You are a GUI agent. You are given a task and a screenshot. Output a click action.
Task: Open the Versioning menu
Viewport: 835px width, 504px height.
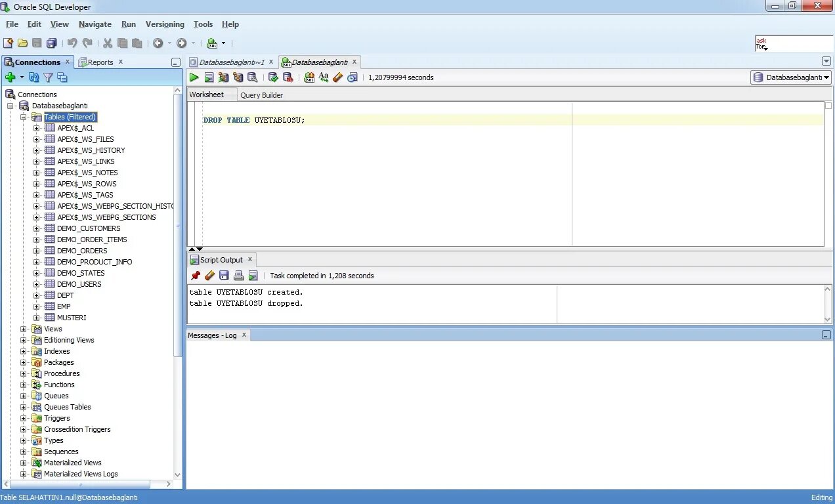(165, 24)
